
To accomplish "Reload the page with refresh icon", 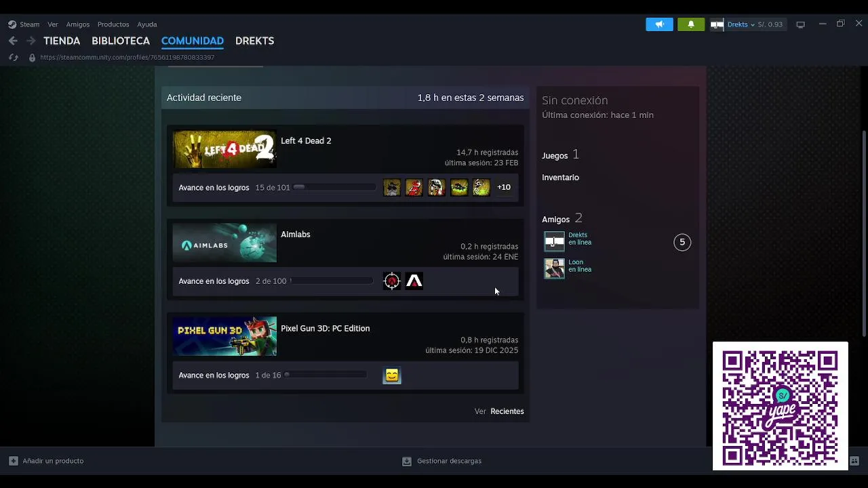I will 13,58.
